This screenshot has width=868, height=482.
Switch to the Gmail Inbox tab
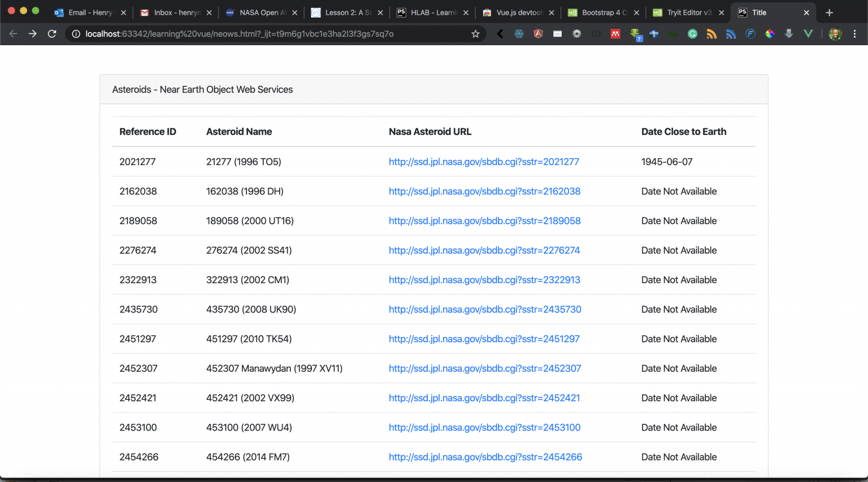coord(176,12)
